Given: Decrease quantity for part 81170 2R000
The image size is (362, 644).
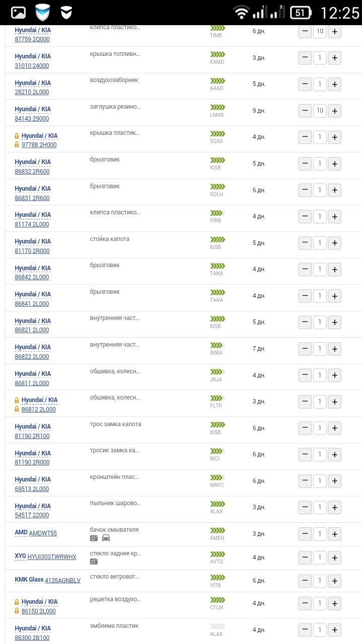Looking at the screenshot, I should 305,243.
